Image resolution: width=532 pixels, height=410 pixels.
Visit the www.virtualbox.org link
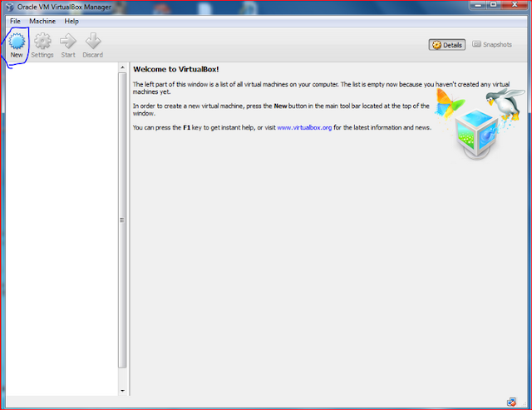click(304, 127)
